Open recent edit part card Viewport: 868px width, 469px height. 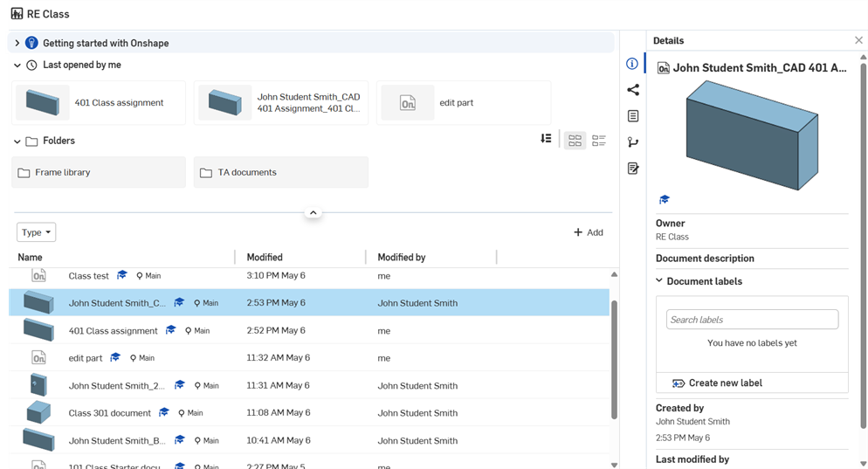click(464, 102)
